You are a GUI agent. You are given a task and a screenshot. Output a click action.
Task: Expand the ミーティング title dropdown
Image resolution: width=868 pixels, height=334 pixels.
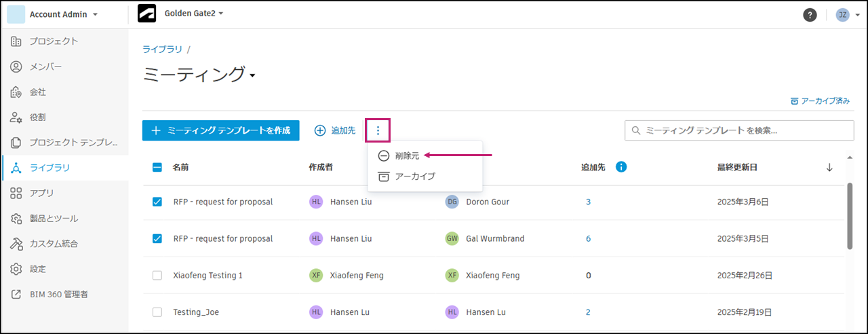click(x=252, y=75)
